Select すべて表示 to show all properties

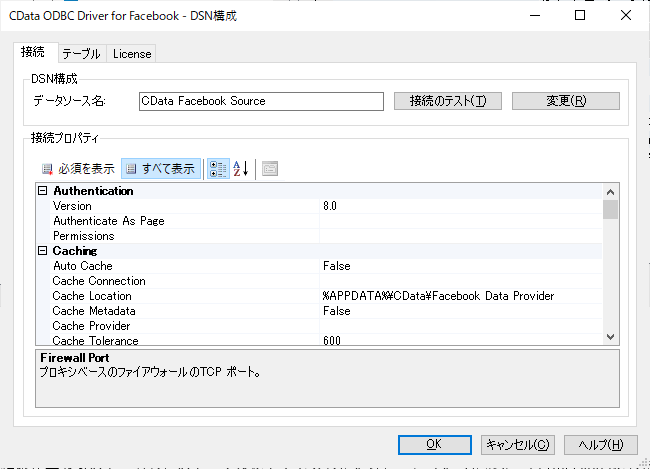pos(161,169)
